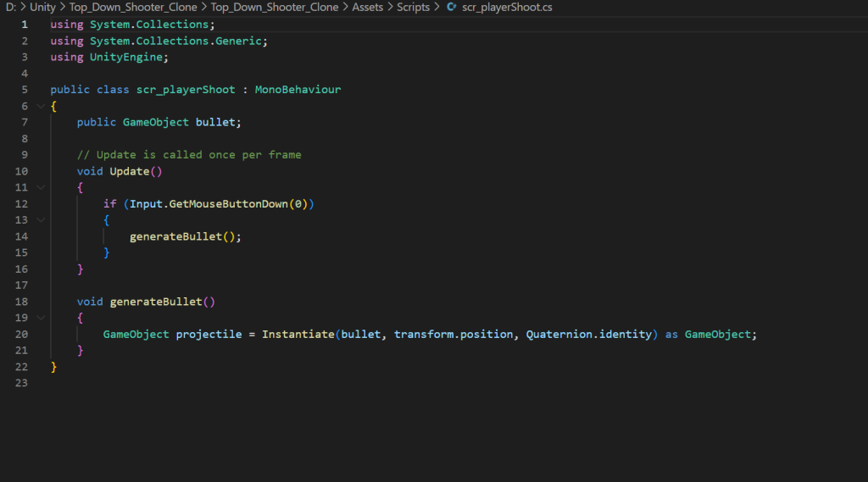This screenshot has width=868, height=482.
Task: Click line number 1 in the gutter
Action: (x=24, y=25)
